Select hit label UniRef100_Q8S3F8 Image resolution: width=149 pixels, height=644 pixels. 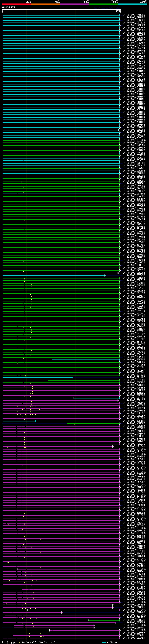tap(134, 20)
